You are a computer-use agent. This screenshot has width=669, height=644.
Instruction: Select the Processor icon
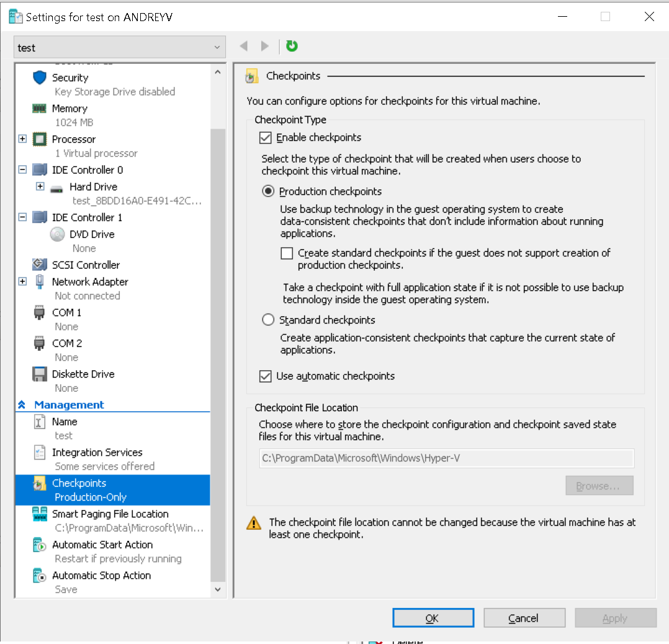tap(40, 139)
